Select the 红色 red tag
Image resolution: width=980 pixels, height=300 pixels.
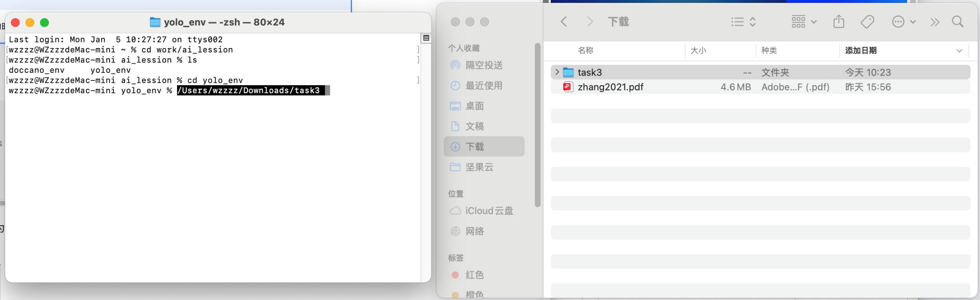coord(474,275)
